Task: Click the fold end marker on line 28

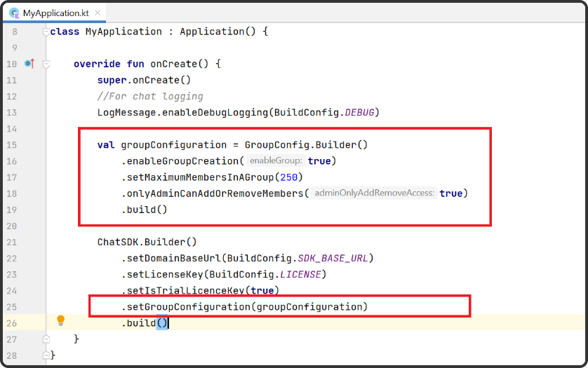Action: [46, 355]
